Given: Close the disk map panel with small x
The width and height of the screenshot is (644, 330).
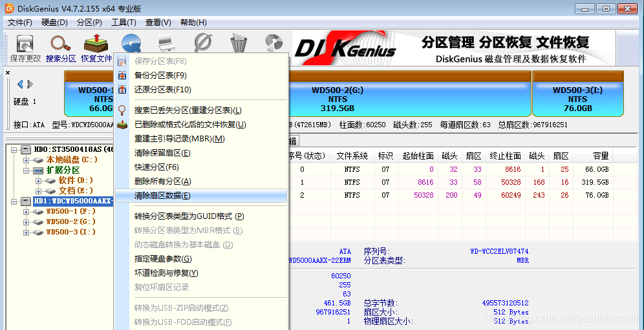Looking at the screenshot, I should pos(8,72).
